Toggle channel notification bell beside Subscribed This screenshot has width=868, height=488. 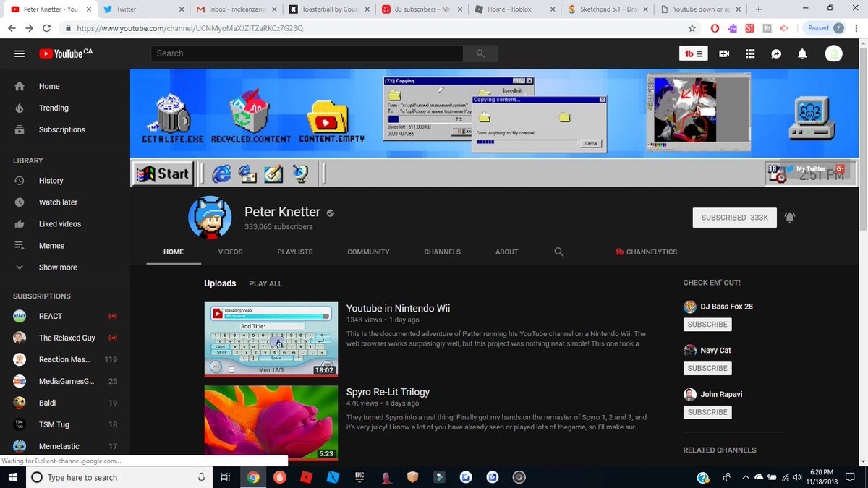[x=790, y=218]
